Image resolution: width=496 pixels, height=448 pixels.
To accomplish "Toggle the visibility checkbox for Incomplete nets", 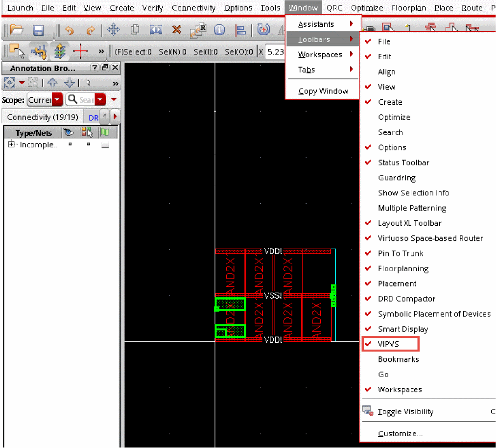I will point(70,145).
